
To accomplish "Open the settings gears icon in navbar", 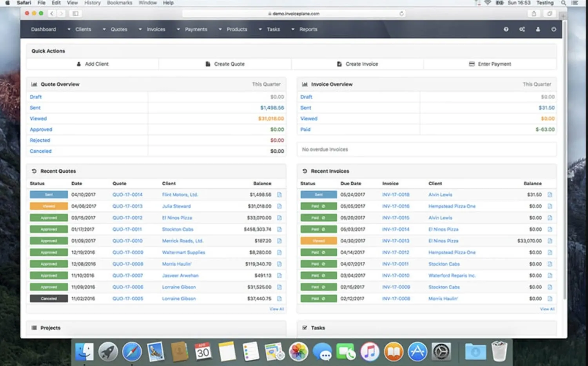I will click(522, 29).
